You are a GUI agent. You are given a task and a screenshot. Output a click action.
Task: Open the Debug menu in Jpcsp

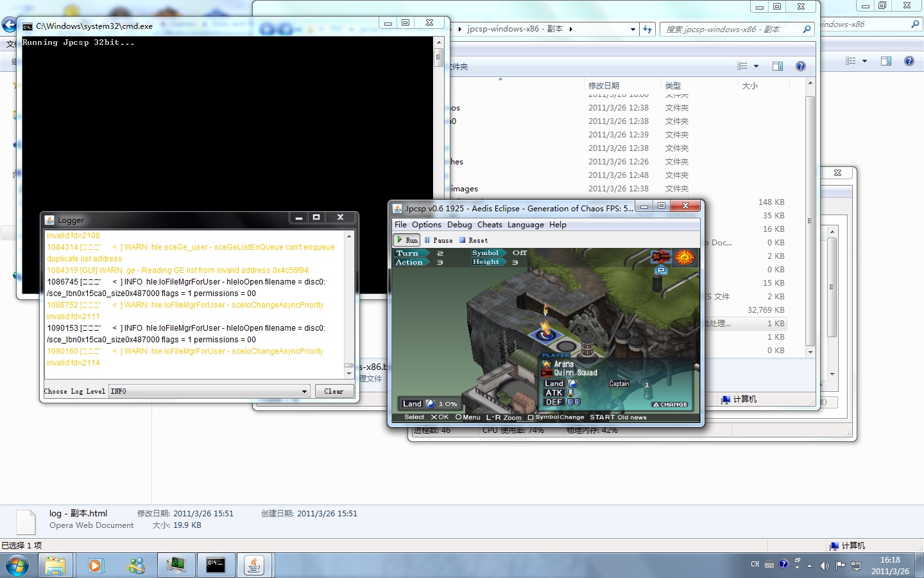point(459,225)
